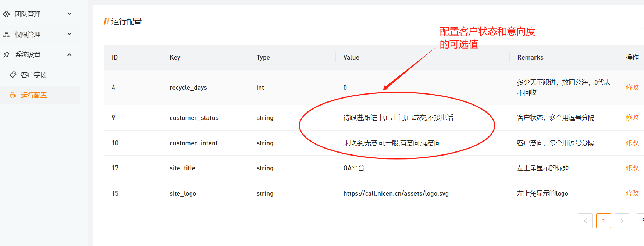Click the ID column header
The height and width of the screenshot is (246, 644).
click(x=115, y=57)
